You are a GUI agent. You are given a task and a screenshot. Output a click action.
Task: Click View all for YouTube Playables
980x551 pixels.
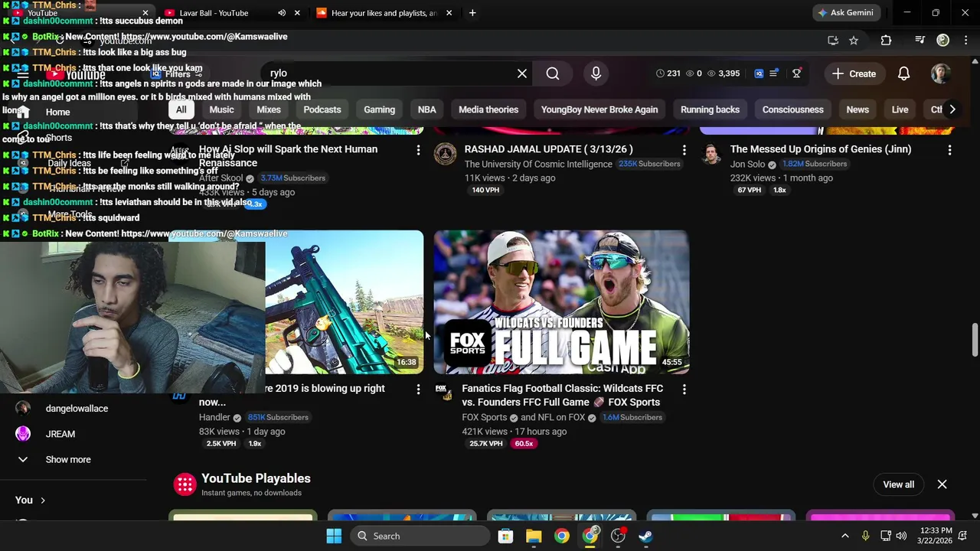pyautogui.click(x=898, y=484)
